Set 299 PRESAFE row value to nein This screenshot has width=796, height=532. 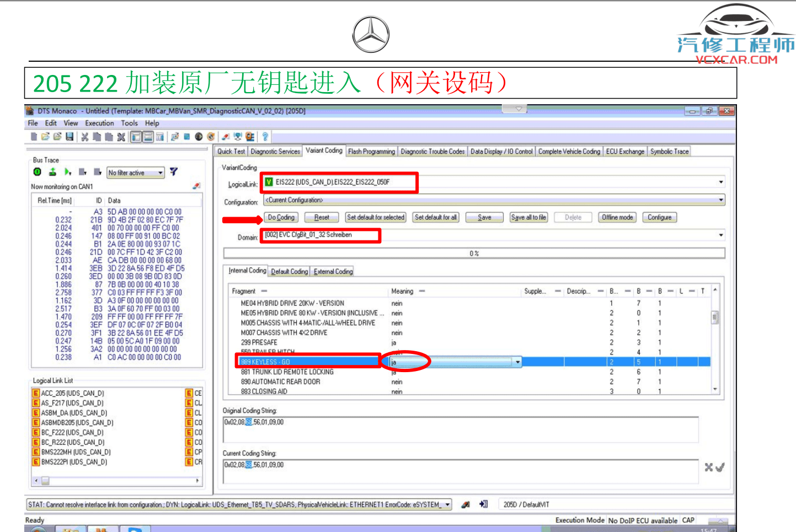coord(394,342)
